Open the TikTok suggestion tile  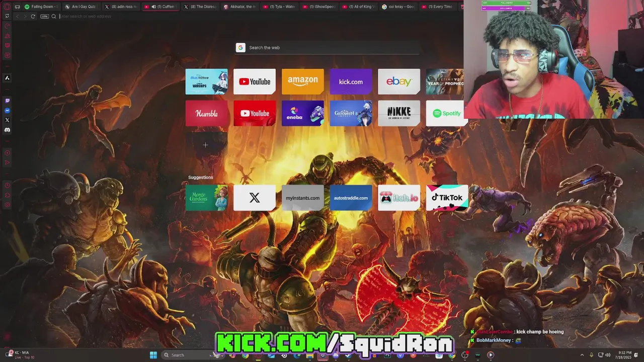click(x=447, y=198)
